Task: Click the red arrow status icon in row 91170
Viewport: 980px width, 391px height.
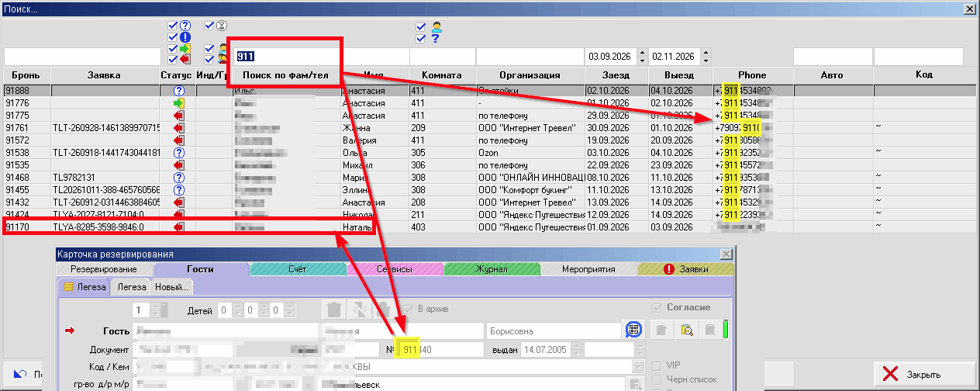Action: pyautogui.click(x=179, y=227)
